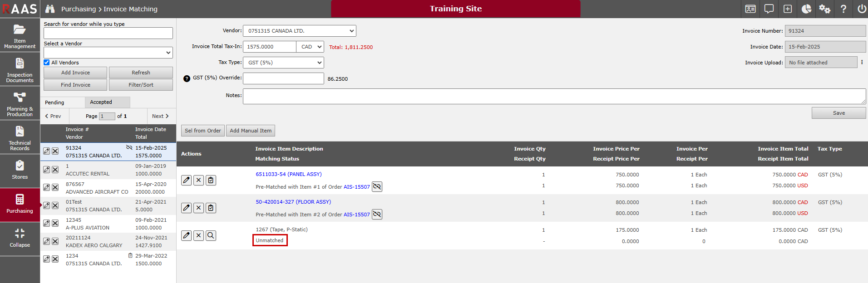
Task: Click the power logout icon
Action: [x=861, y=9]
